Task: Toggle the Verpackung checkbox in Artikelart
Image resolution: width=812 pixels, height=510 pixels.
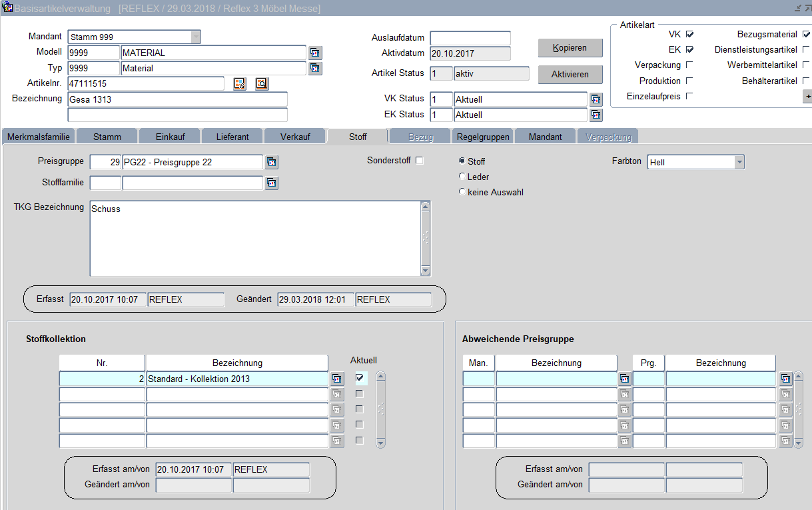Action: [689, 65]
